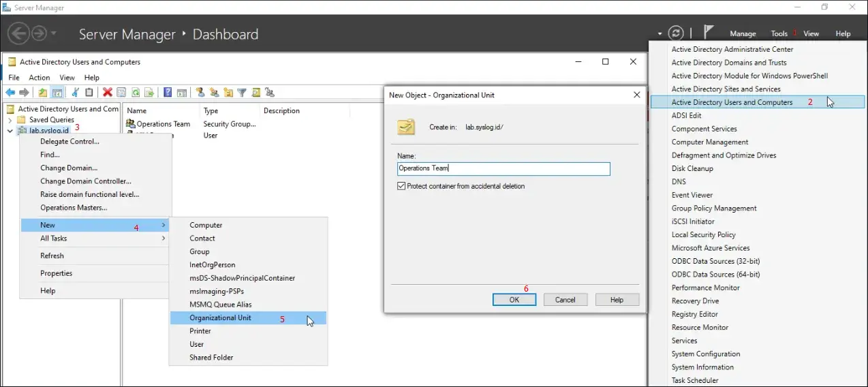
Task: Select the Saved Queries folder icon
Action: click(x=22, y=119)
